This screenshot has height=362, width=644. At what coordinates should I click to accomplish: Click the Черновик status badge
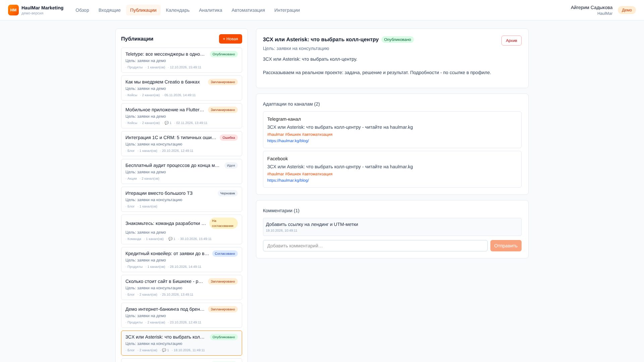pos(228,193)
